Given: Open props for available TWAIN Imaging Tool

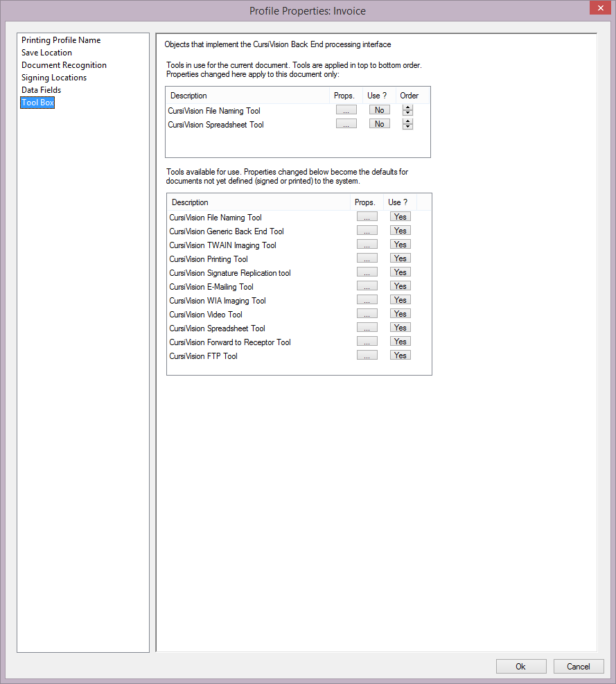Looking at the screenshot, I should click(367, 245).
